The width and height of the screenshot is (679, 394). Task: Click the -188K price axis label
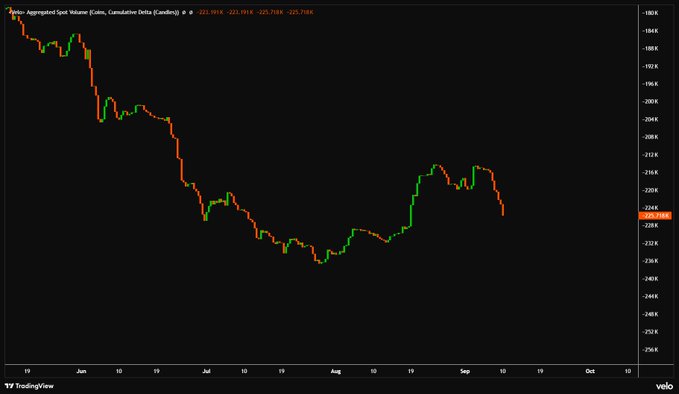(650, 48)
